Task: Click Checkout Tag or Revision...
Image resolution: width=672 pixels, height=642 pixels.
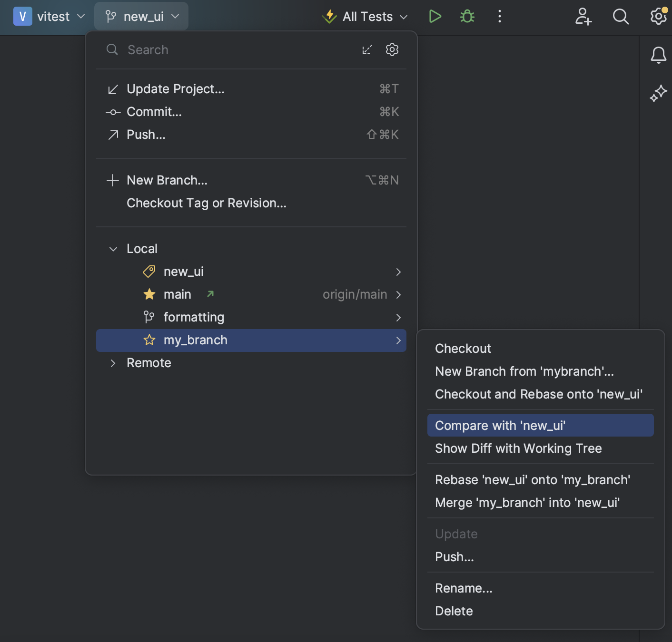Action: (x=206, y=203)
